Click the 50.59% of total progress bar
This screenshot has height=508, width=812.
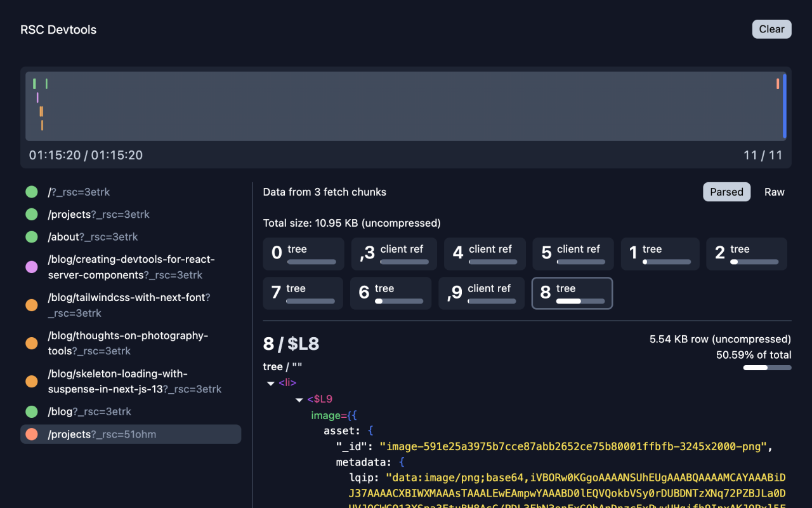click(x=767, y=367)
